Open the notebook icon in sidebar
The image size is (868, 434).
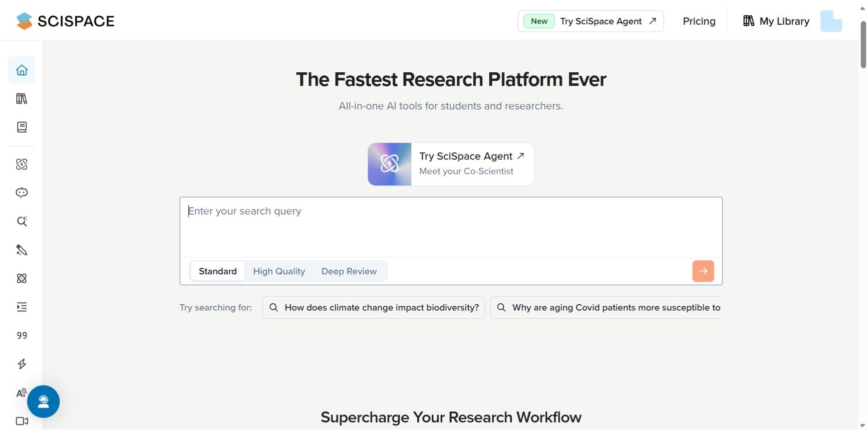[x=22, y=127]
